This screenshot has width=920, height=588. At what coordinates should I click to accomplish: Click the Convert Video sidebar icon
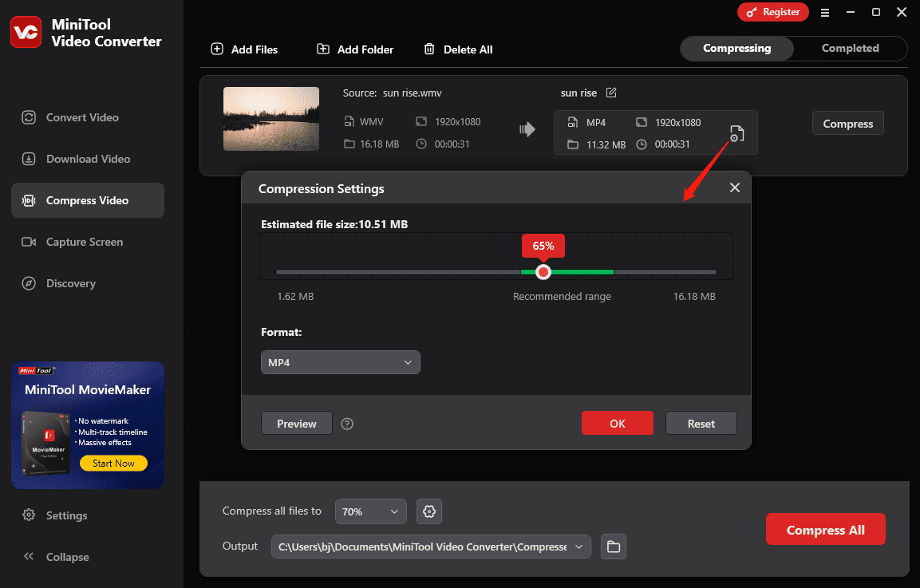(x=29, y=117)
